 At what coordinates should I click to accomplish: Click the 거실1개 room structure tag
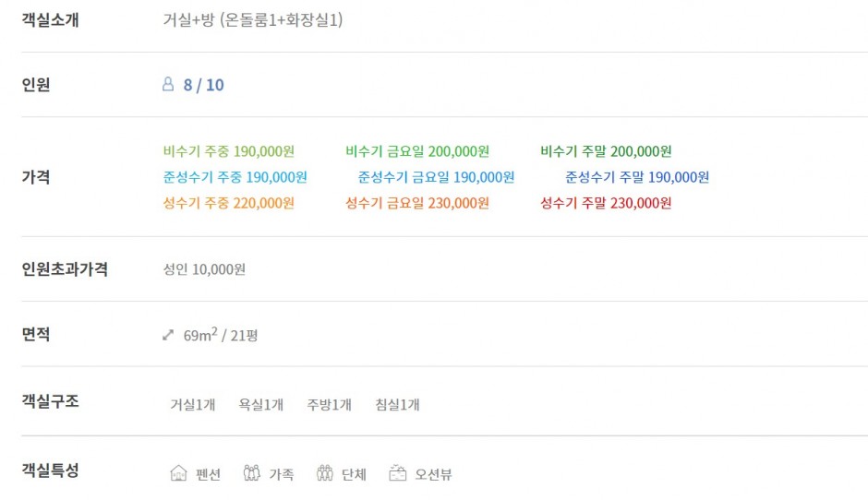click(x=193, y=404)
